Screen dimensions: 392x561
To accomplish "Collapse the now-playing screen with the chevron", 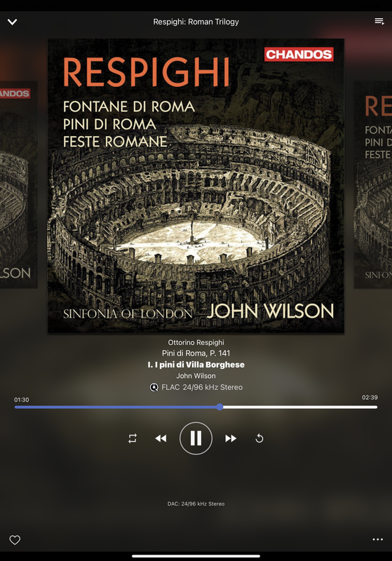I will point(13,22).
